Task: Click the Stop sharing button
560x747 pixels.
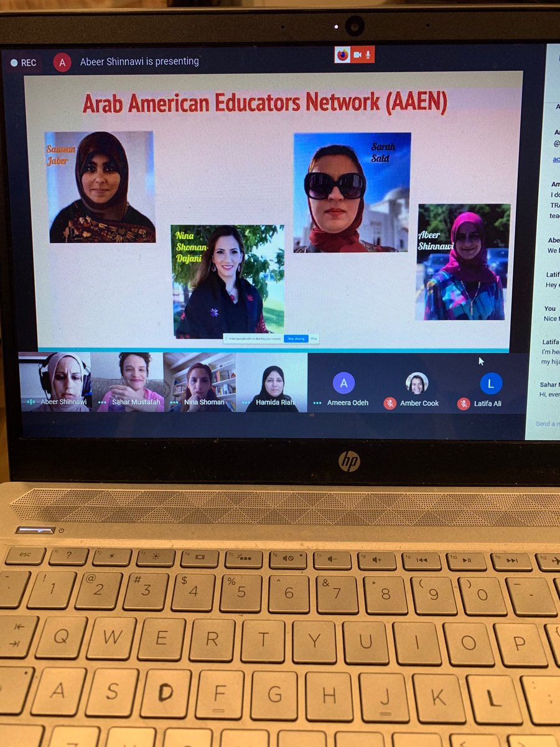Action: pos(295,339)
